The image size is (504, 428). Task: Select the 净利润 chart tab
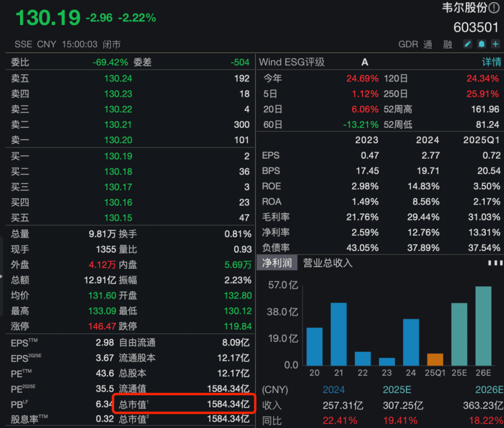(277, 262)
